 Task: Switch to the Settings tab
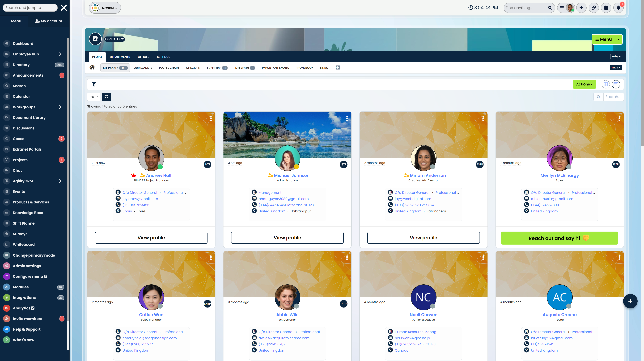point(163,57)
